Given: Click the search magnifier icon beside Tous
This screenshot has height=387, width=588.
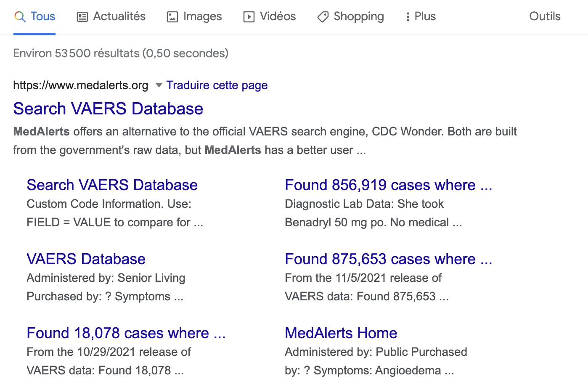Looking at the screenshot, I should [20, 17].
